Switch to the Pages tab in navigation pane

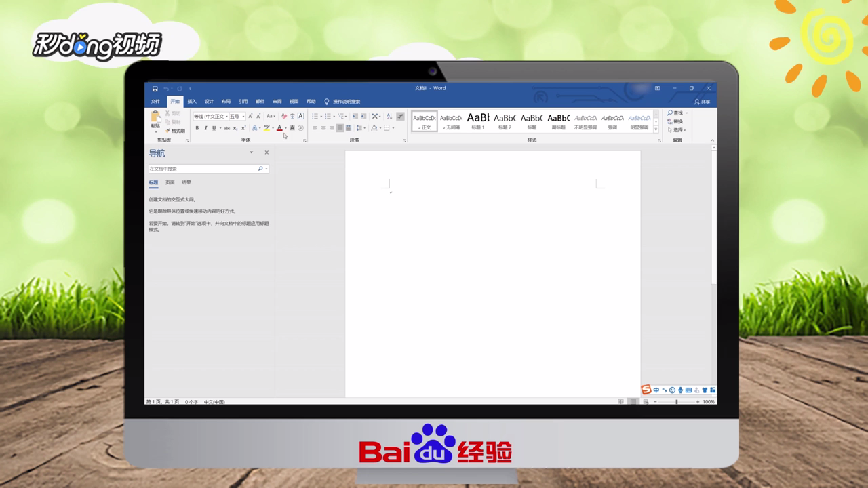(170, 182)
